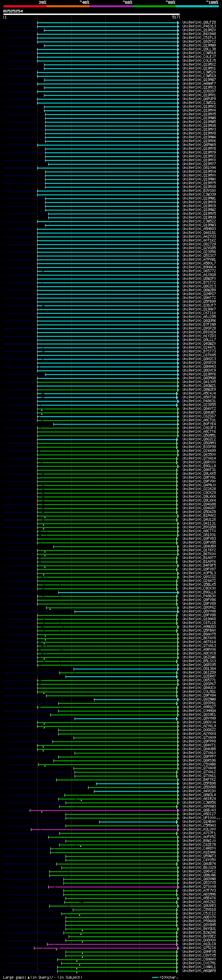Click the last label UniRef100_A6QWV9
The height and width of the screenshot is (980, 222).
tap(199, 971)
